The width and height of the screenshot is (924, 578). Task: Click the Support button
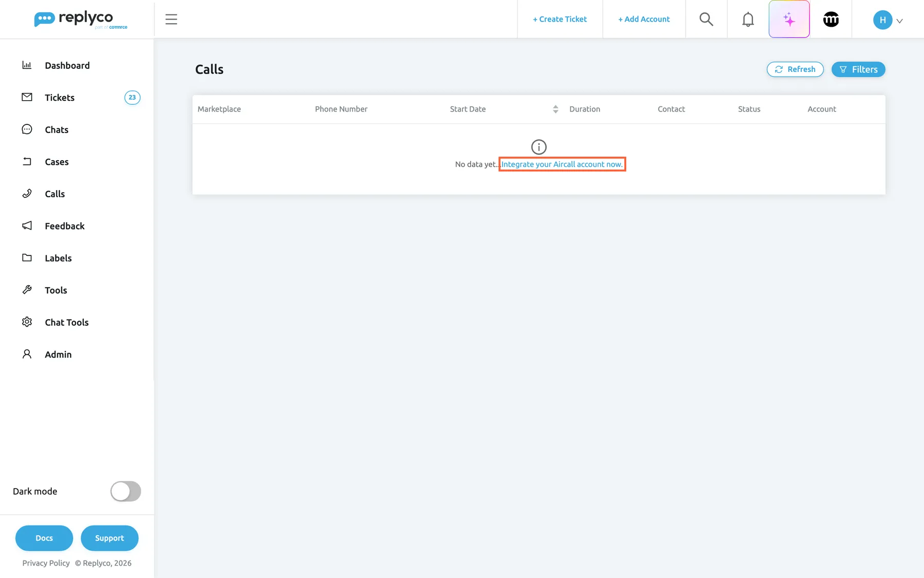(109, 538)
